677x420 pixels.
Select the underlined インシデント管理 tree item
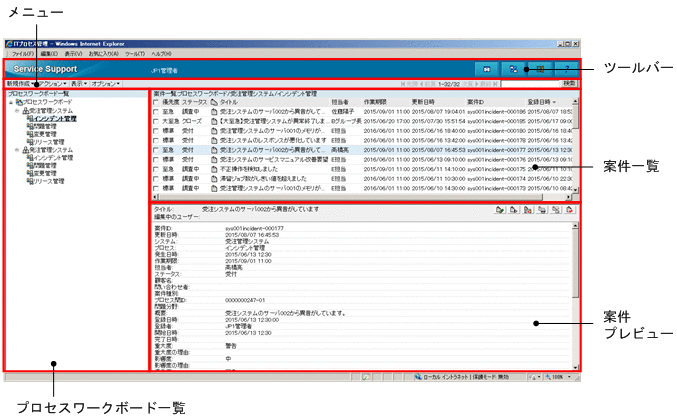55,118
